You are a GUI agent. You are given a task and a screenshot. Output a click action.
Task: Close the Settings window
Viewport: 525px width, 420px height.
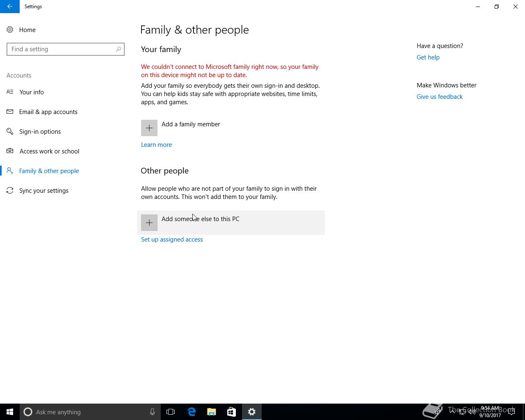516,7
